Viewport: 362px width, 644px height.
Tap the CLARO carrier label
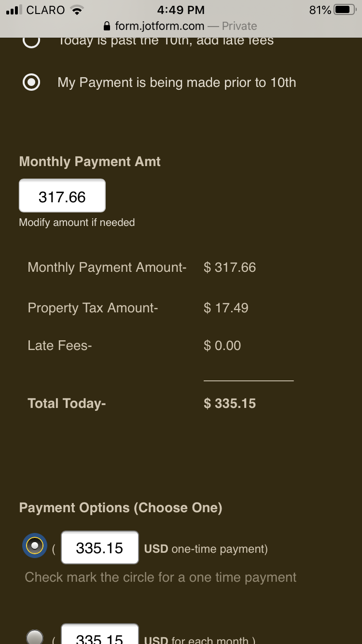click(46, 10)
